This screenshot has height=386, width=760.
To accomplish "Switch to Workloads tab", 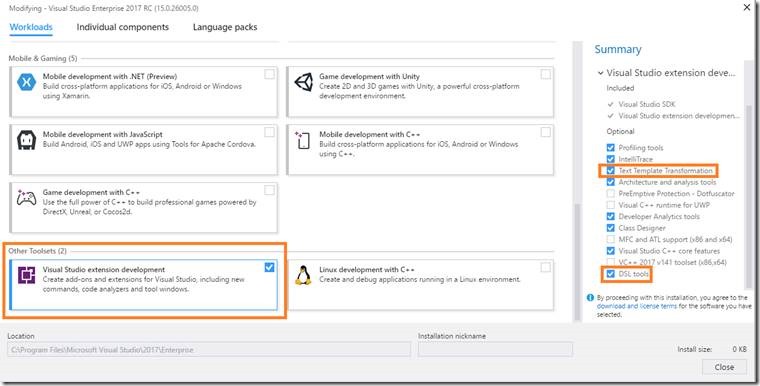I will point(31,27).
